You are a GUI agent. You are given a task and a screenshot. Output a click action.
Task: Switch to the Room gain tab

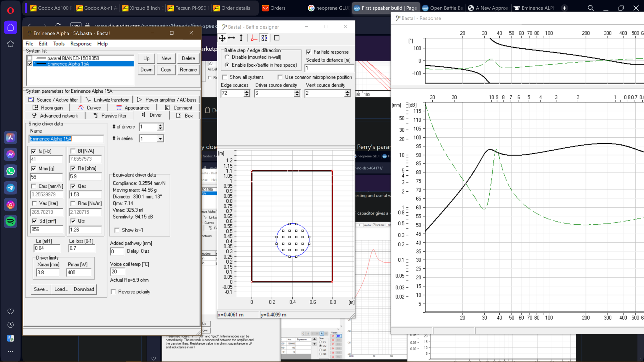pos(48,108)
